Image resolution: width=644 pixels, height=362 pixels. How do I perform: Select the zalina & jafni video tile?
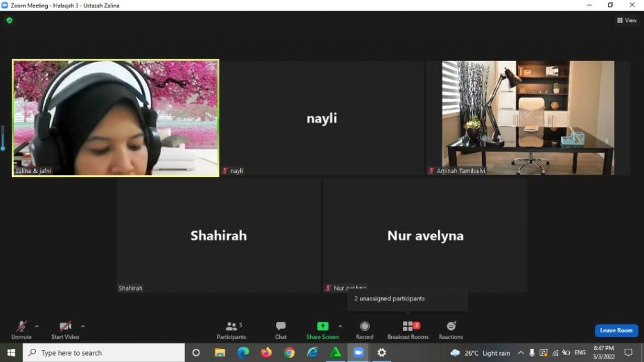116,118
